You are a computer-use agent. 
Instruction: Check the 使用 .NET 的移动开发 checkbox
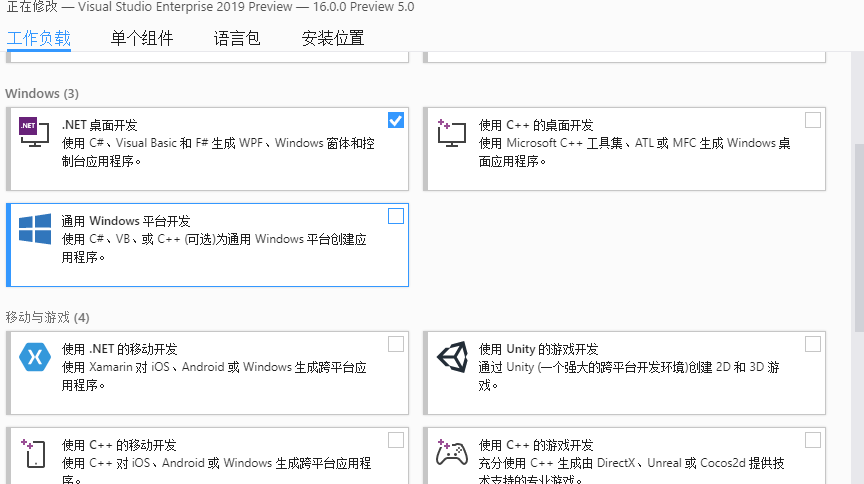[x=396, y=344]
